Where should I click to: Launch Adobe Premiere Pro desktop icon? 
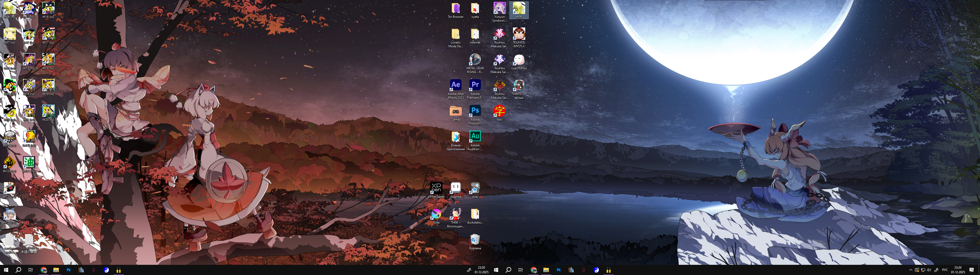tap(475, 85)
